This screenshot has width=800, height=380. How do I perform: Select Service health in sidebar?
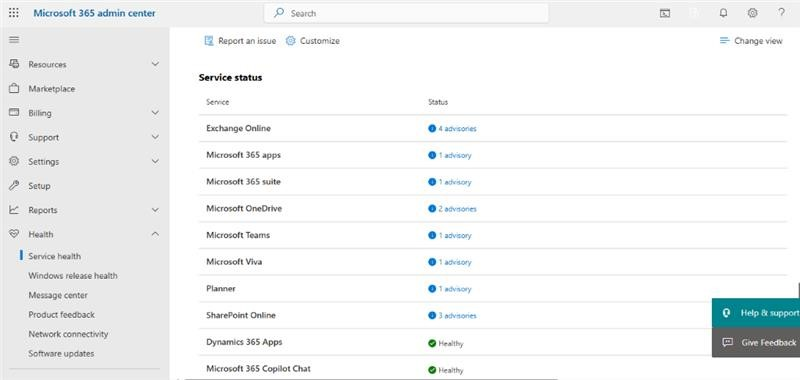pyautogui.click(x=55, y=256)
